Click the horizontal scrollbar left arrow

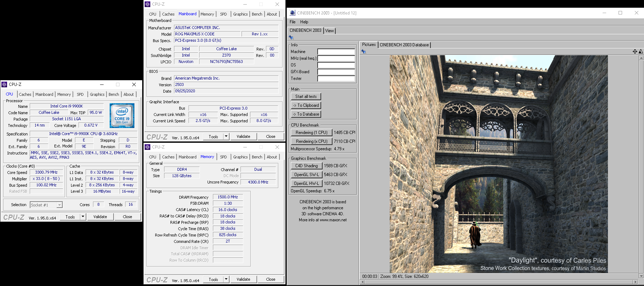362,282
